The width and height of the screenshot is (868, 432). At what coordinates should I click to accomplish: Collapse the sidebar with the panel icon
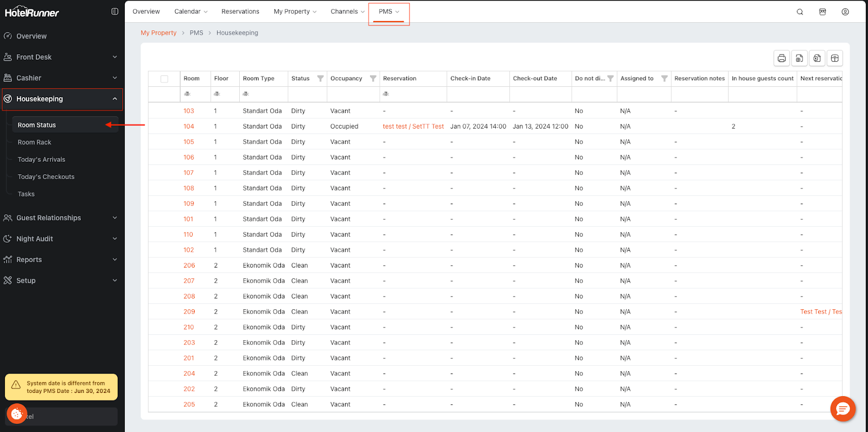point(114,11)
